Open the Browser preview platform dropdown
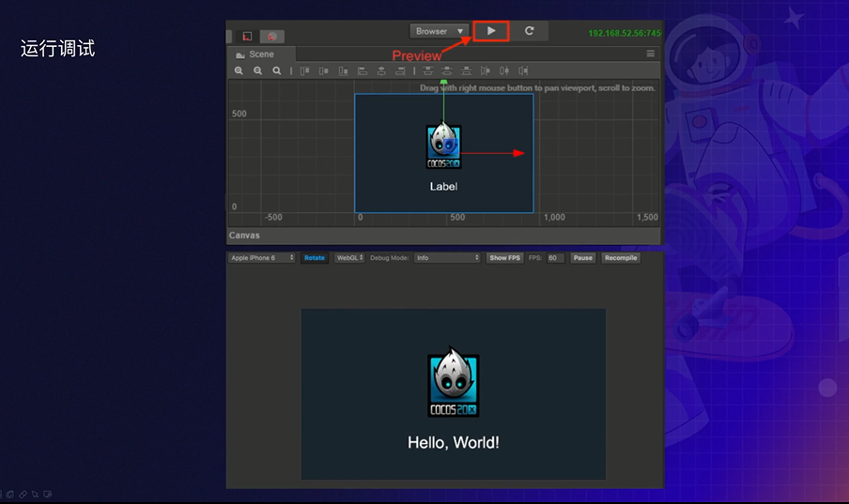This screenshot has height=504, width=849. click(x=440, y=31)
